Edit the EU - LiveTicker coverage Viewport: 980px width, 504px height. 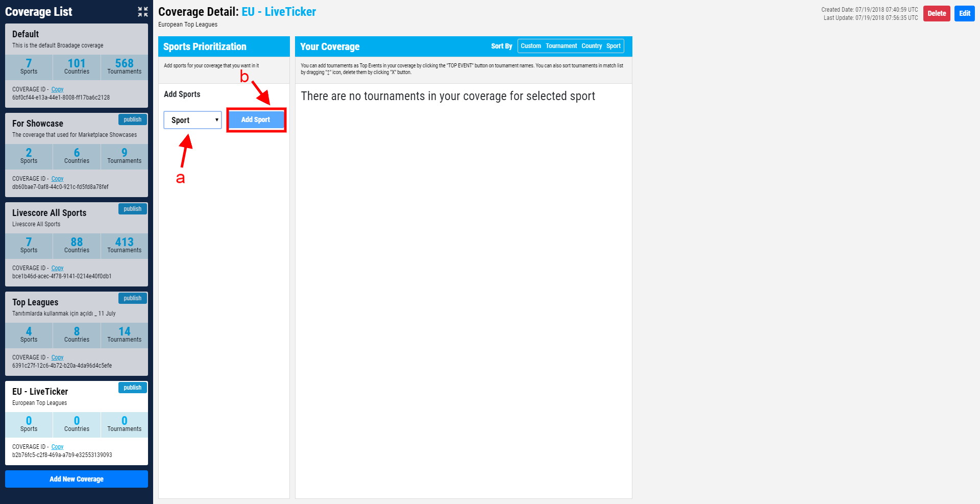pos(965,13)
